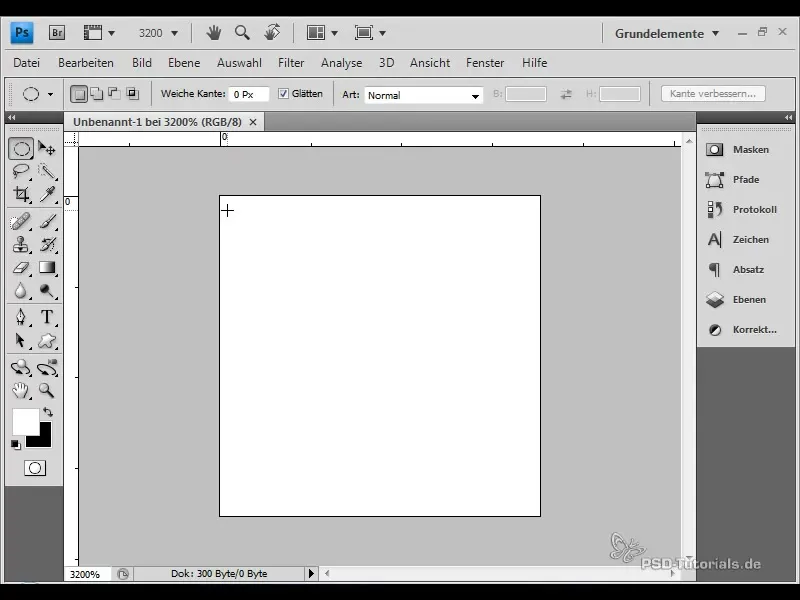This screenshot has width=800, height=600.
Task: Select the Clone Stamp tool
Action: (21, 244)
